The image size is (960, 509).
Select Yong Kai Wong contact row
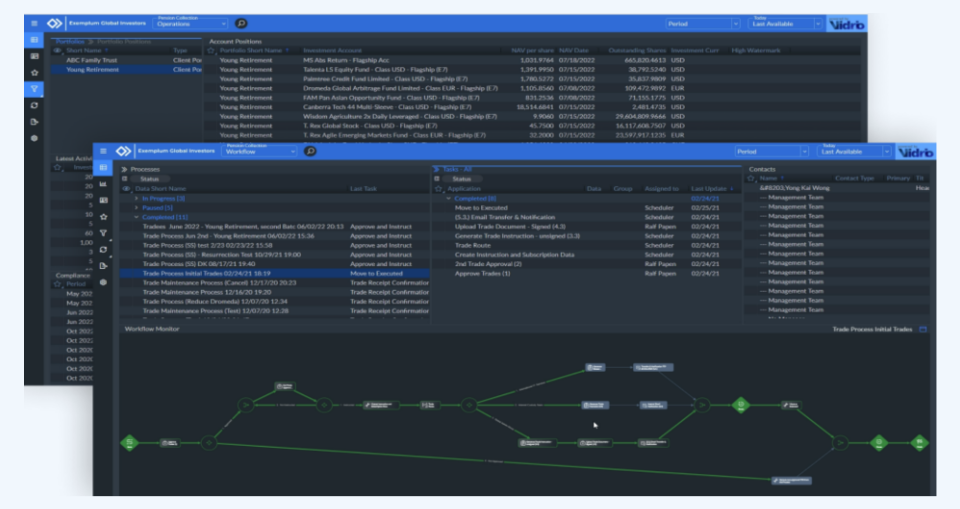pyautogui.click(x=837, y=188)
